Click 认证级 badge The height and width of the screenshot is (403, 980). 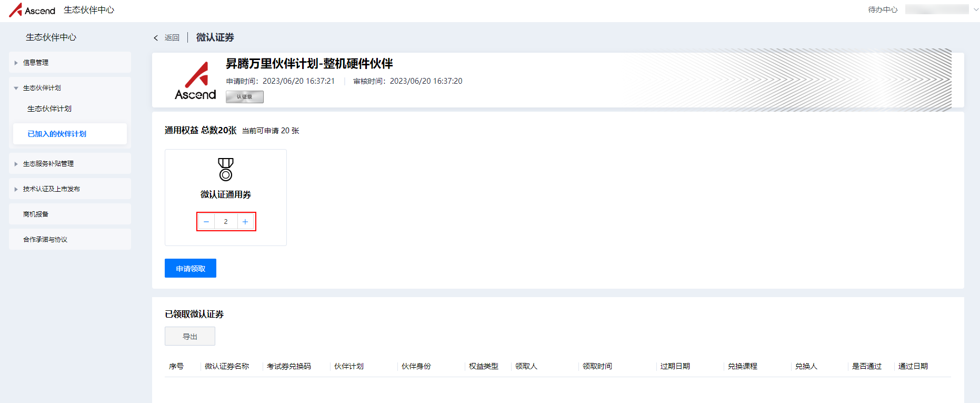pyautogui.click(x=245, y=97)
